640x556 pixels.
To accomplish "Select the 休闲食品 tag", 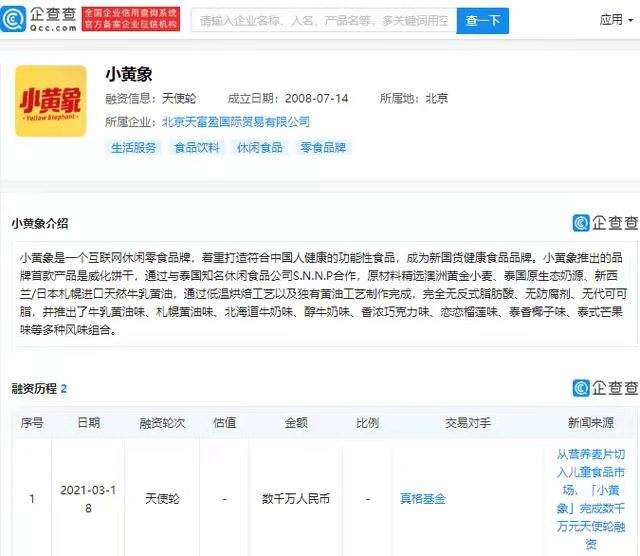I will click(260, 147).
